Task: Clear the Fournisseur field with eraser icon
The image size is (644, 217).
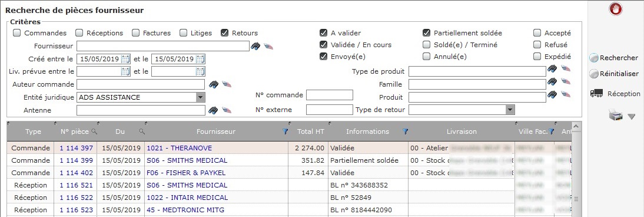Action: click(268, 46)
